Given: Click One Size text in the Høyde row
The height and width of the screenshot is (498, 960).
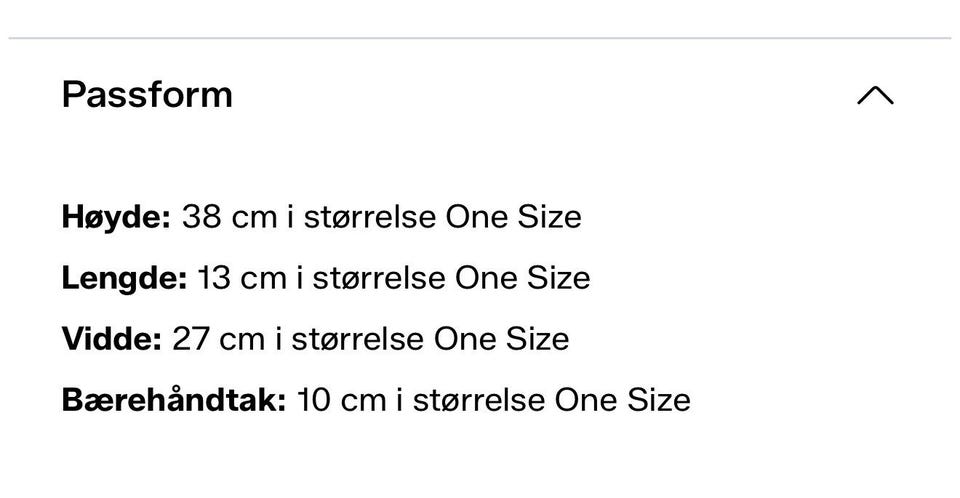Looking at the screenshot, I should click(513, 217).
